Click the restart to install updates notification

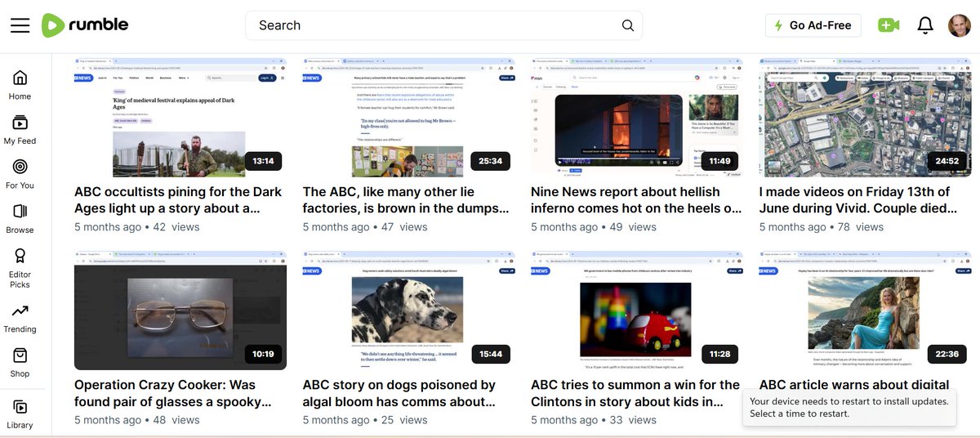click(849, 408)
